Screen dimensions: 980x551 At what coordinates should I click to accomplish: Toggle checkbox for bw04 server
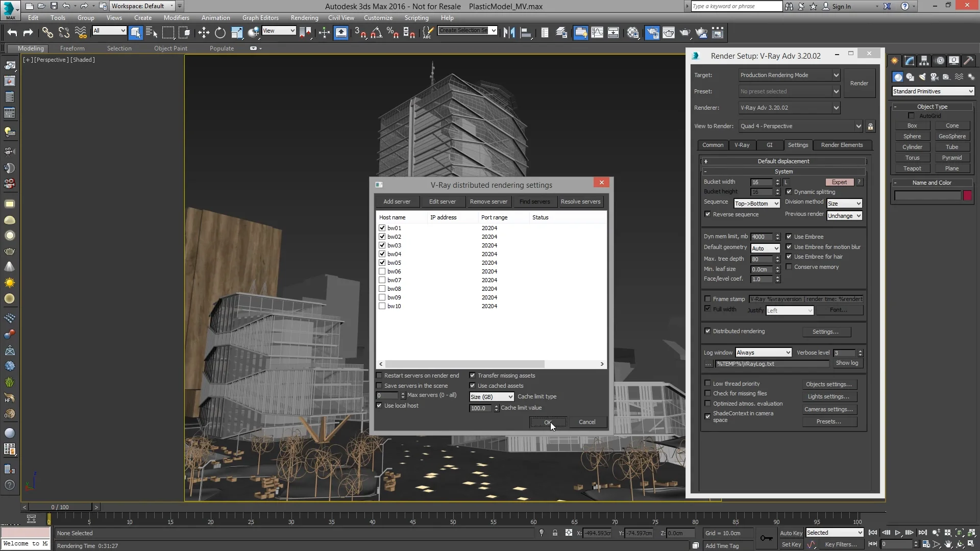(382, 254)
